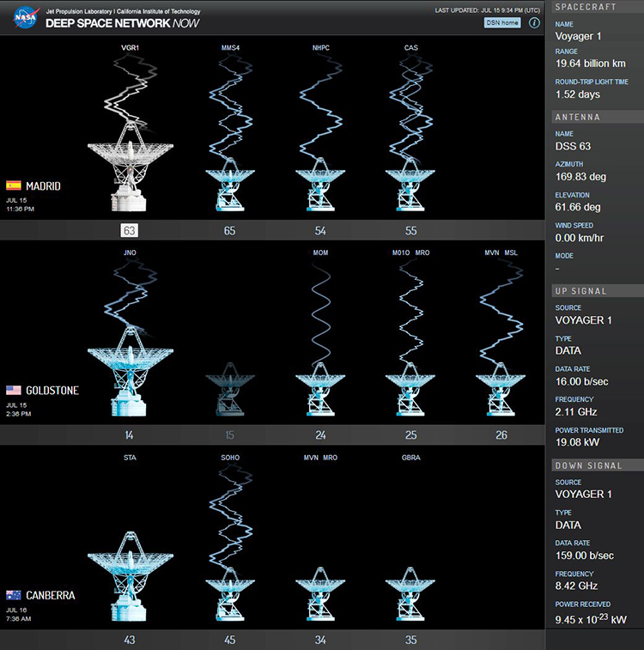
Task: Select Canberra antenna dish 45
Action: point(230,594)
